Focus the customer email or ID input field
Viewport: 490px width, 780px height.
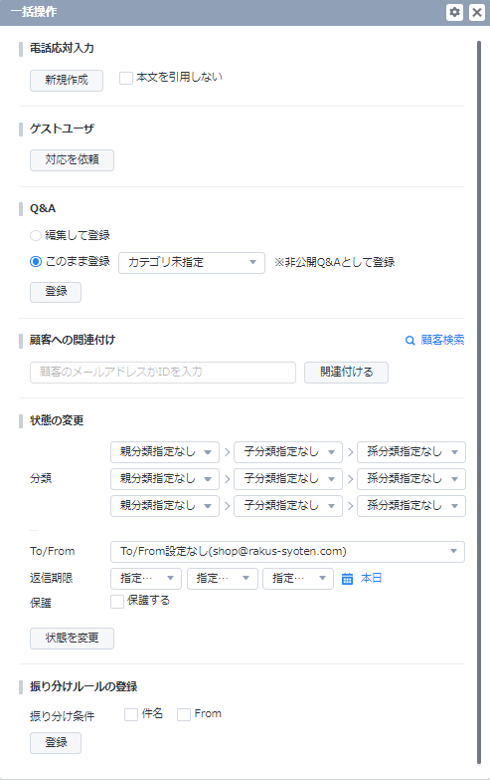click(x=163, y=373)
